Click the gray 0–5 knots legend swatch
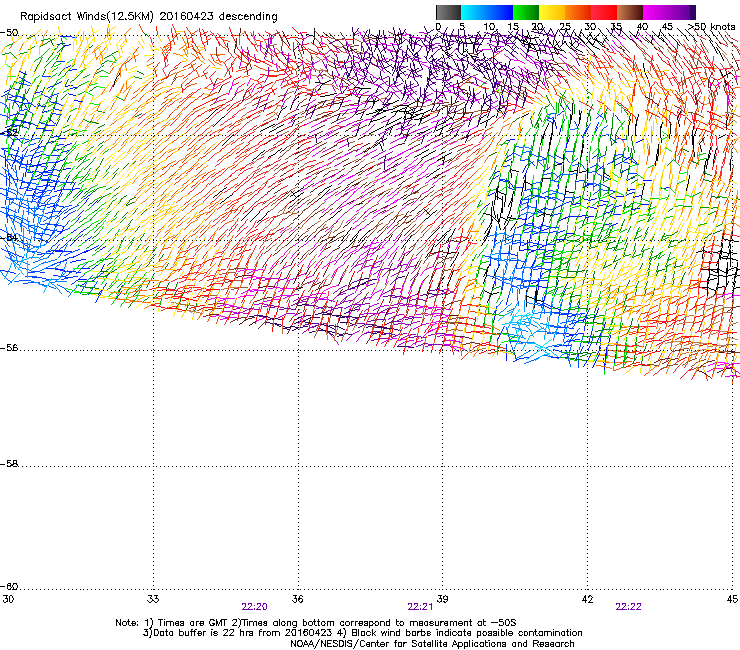 (x=448, y=12)
